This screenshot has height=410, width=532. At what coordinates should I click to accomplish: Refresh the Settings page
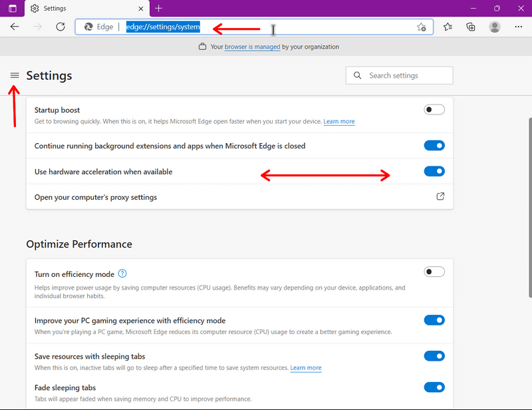[61, 27]
